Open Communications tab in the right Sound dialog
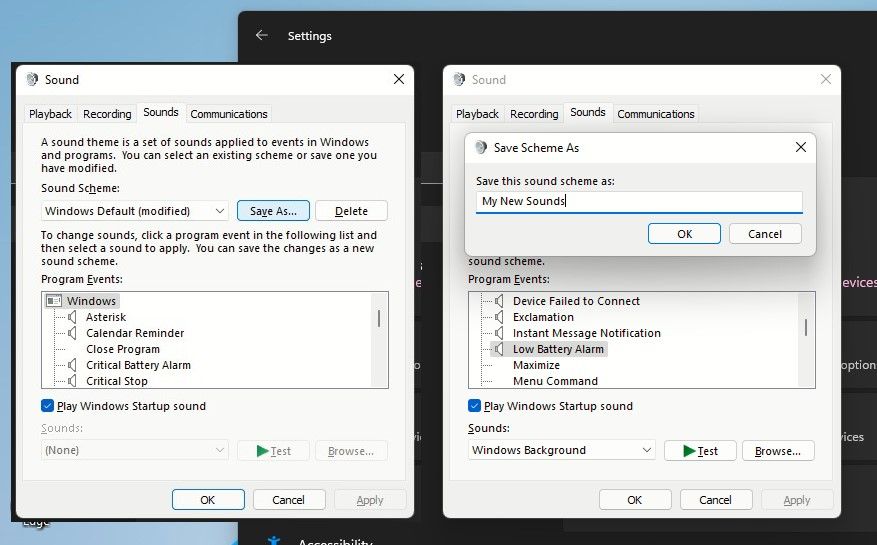This screenshot has width=877, height=545. pos(656,114)
